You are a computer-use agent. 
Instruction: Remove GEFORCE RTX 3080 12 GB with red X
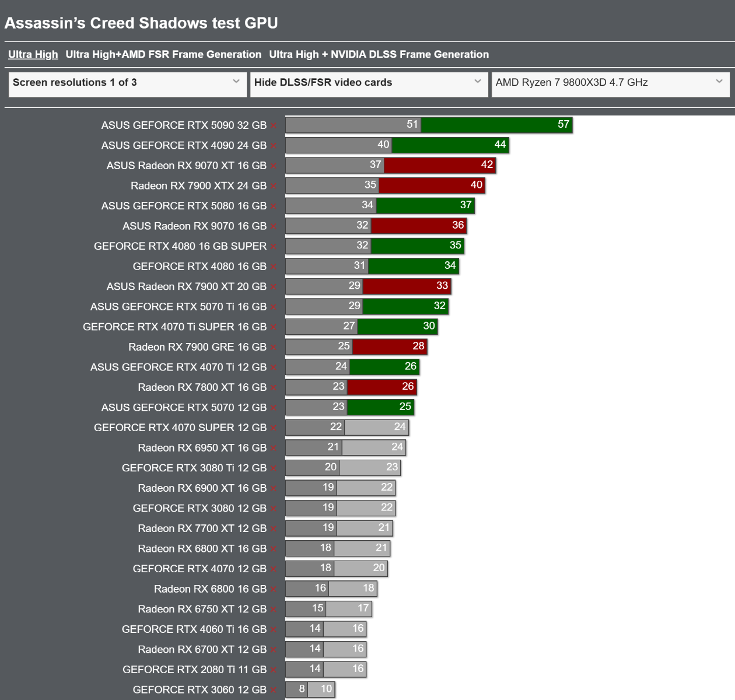(x=273, y=509)
